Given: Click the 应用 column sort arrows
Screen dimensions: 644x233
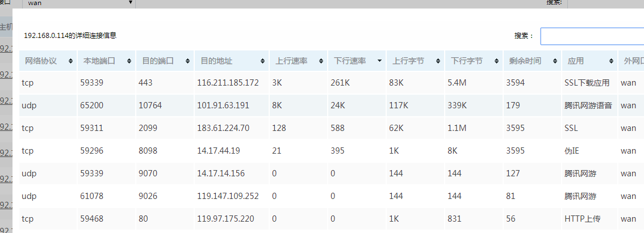Looking at the screenshot, I should (x=611, y=61).
